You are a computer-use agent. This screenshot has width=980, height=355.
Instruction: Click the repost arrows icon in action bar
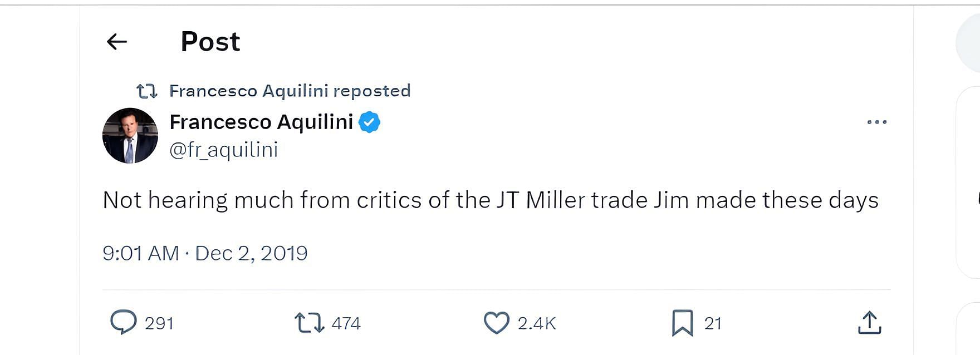pyautogui.click(x=309, y=323)
